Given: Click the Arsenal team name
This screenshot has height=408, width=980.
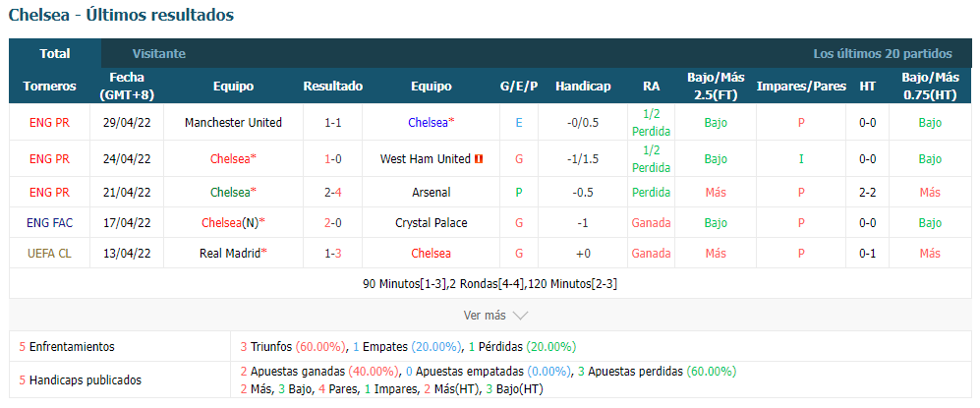Looking at the screenshot, I should [432, 193].
